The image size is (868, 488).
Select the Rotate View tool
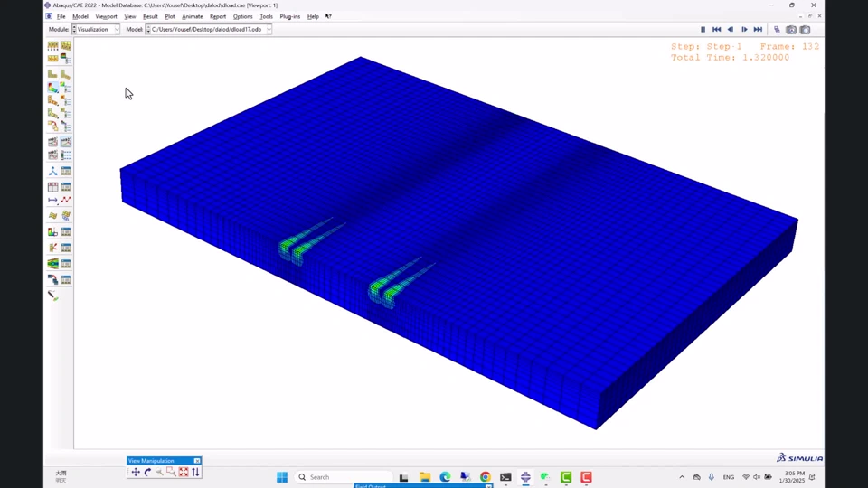point(147,472)
